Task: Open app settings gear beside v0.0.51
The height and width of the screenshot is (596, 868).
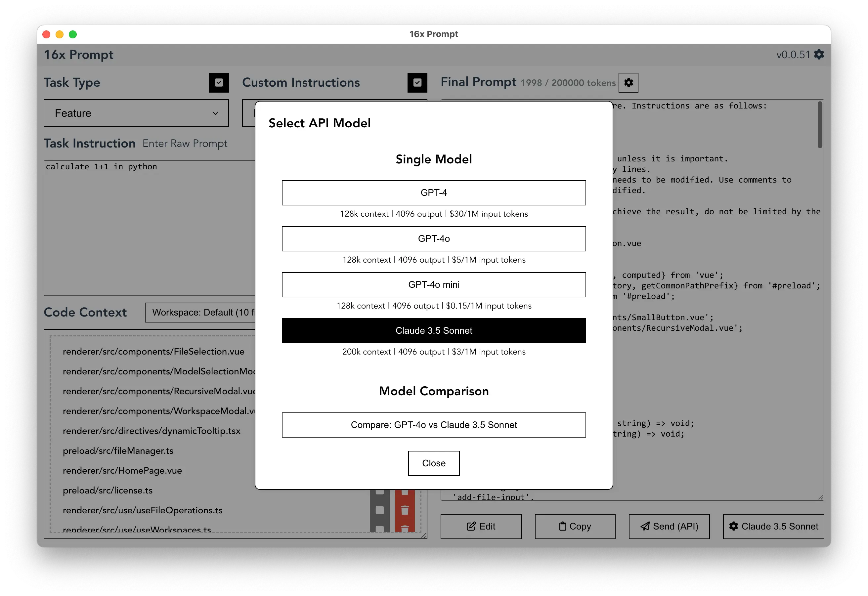Action: coord(819,55)
